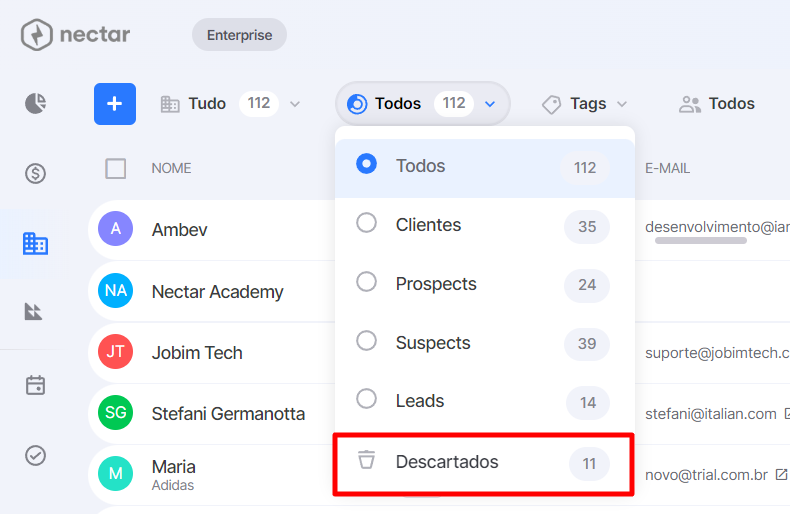
Task: Click the people icon beside Todos
Action: point(690,104)
